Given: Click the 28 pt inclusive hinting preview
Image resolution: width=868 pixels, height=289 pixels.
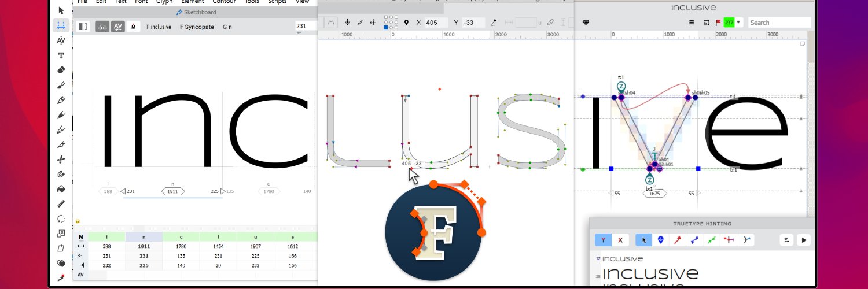Looking at the screenshot, I should (650, 273).
